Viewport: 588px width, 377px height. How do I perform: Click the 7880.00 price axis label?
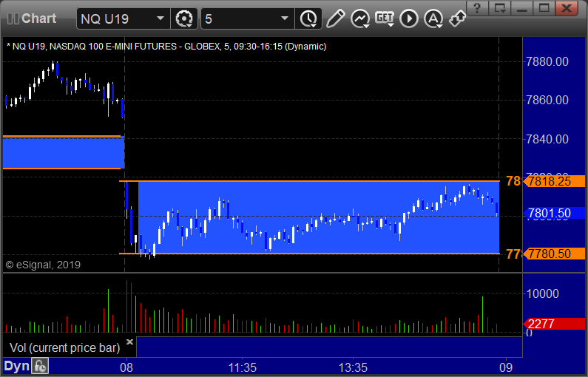[547, 61]
